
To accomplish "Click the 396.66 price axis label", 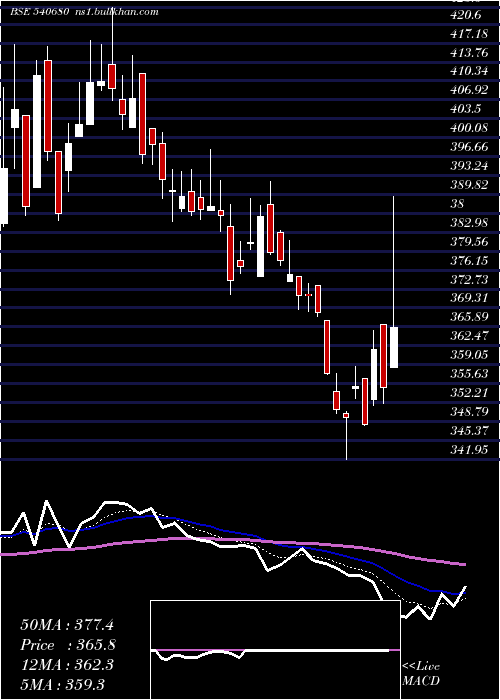I will click(x=469, y=147).
